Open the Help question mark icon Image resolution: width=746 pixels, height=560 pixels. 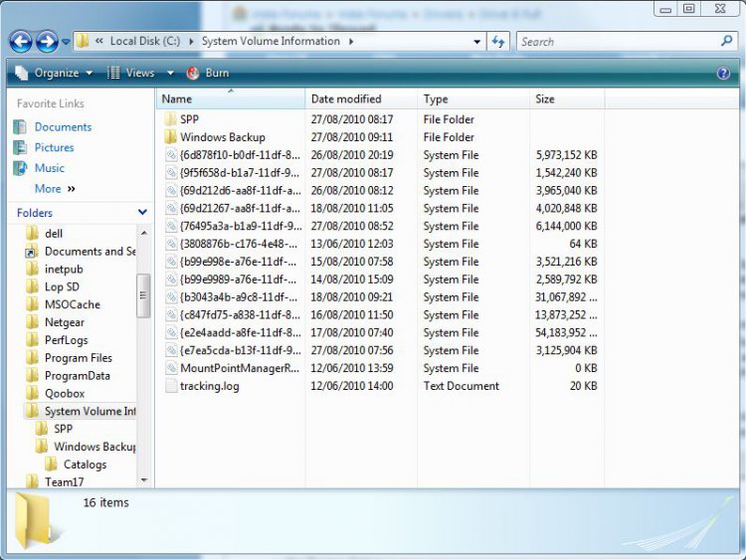pos(723,73)
